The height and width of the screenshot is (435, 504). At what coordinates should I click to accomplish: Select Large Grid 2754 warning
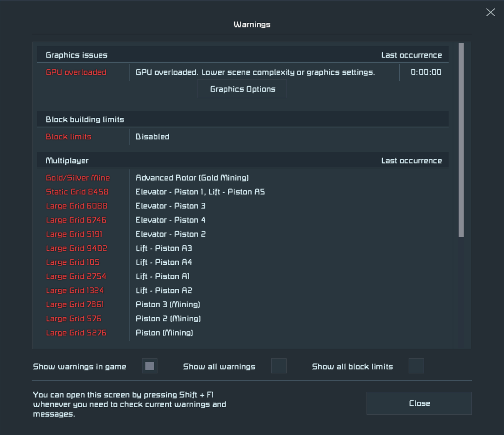click(x=76, y=277)
